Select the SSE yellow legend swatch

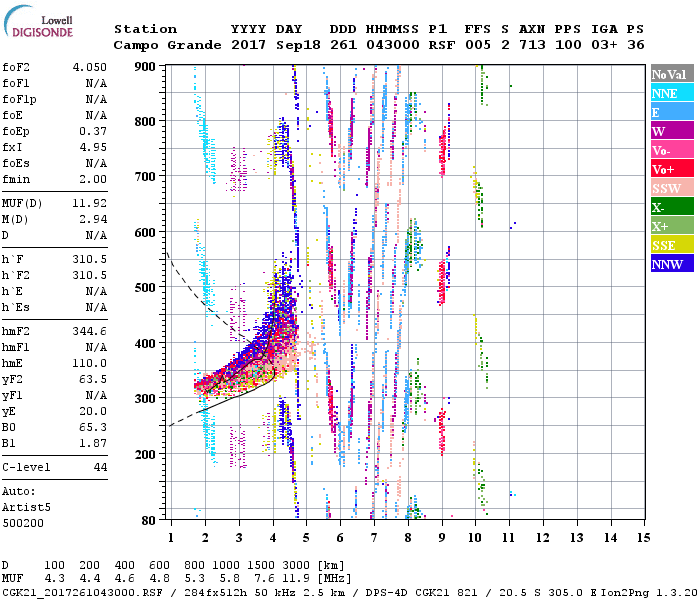[671, 245]
